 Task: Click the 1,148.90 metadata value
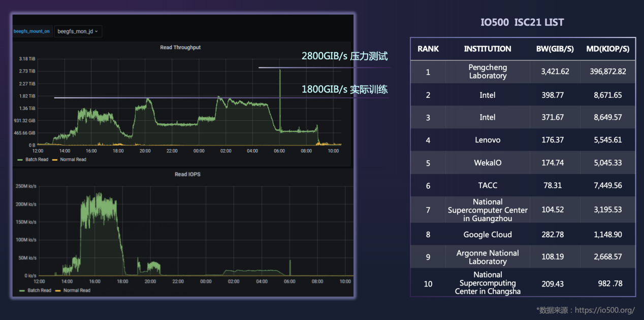tap(608, 235)
